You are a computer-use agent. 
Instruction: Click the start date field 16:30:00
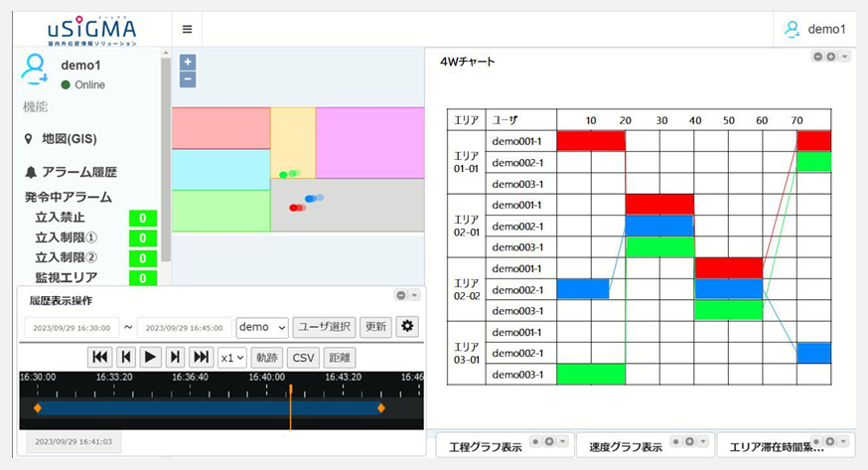[x=71, y=327]
